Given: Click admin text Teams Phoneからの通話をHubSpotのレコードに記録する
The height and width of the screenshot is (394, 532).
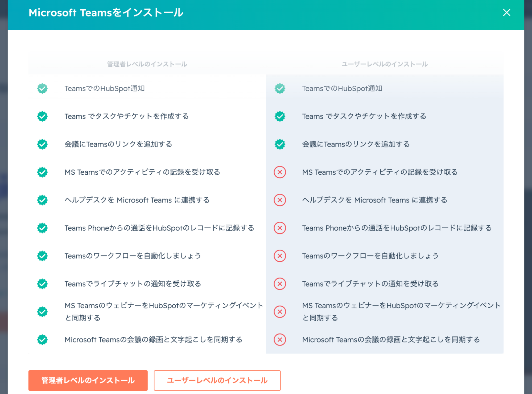Looking at the screenshot, I should (x=159, y=228).
